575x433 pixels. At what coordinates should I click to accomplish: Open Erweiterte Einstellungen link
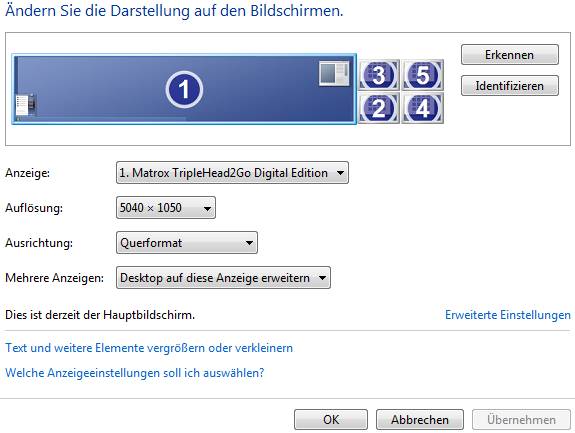[x=508, y=315]
